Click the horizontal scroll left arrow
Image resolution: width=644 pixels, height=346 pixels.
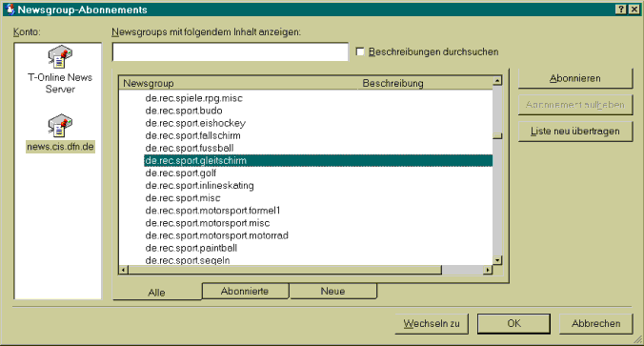click(123, 270)
